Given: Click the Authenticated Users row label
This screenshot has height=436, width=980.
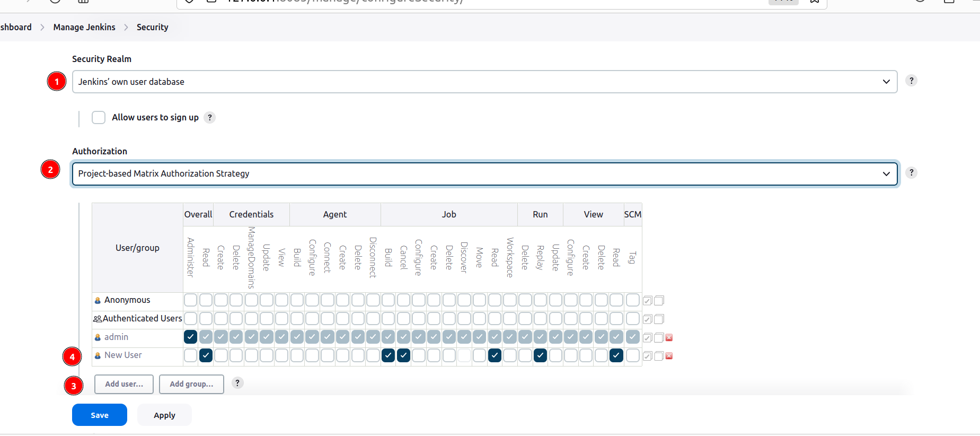Looking at the screenshot, I should tap(142, 318).
